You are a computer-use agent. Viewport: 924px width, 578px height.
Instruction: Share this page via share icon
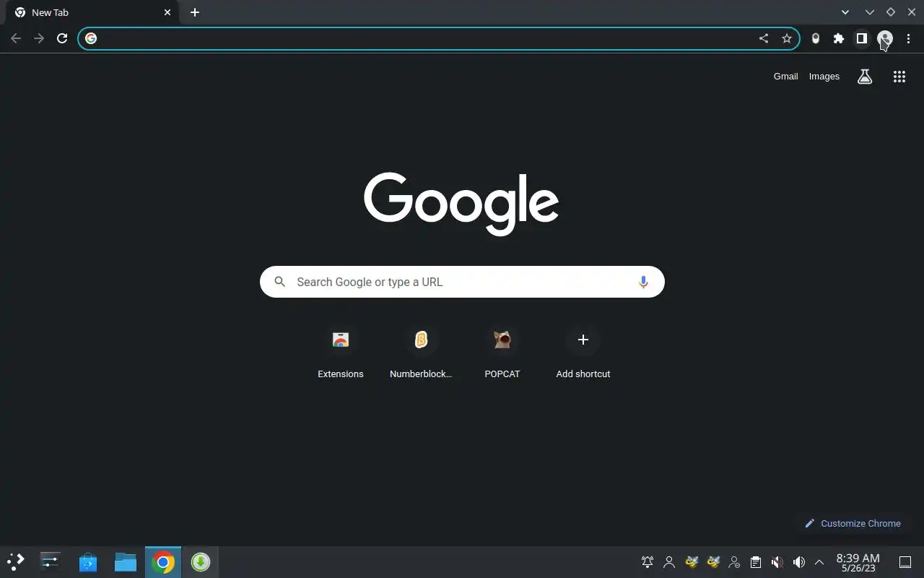(x=764, y=38)
